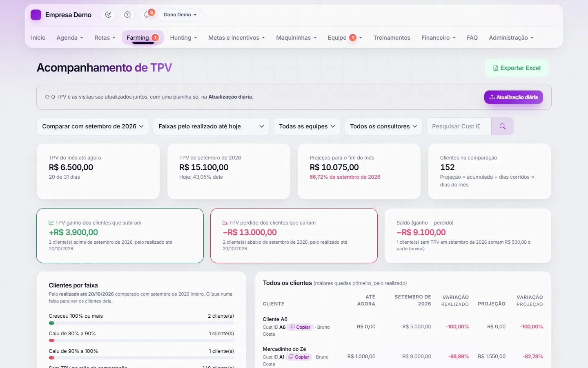Select the TPV perdido dos clientes card

tap(294, 236)
